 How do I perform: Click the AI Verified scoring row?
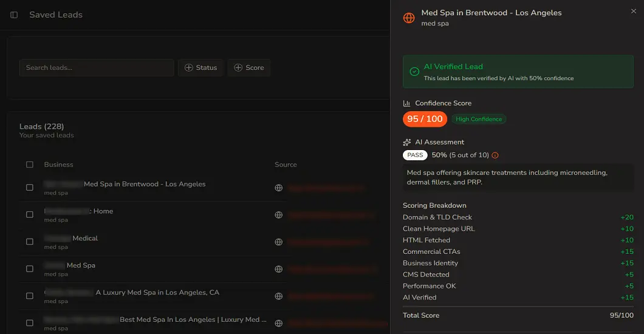tap(518, 298)
